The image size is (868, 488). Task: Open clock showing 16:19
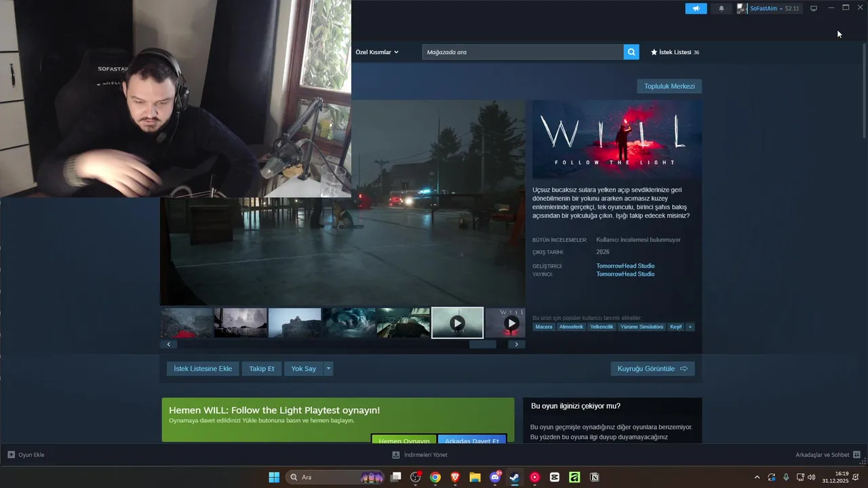click(835, 477)
